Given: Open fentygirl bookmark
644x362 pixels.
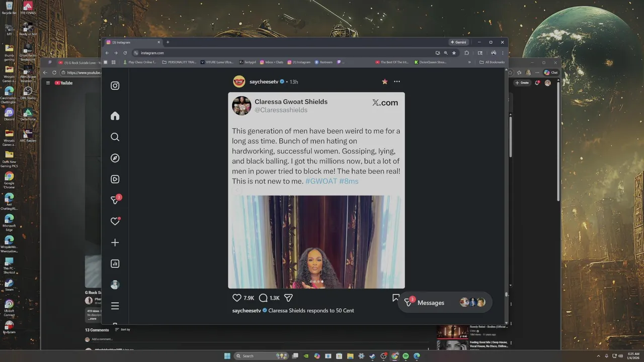Looking at the screenshot, I should pos(248,62).
